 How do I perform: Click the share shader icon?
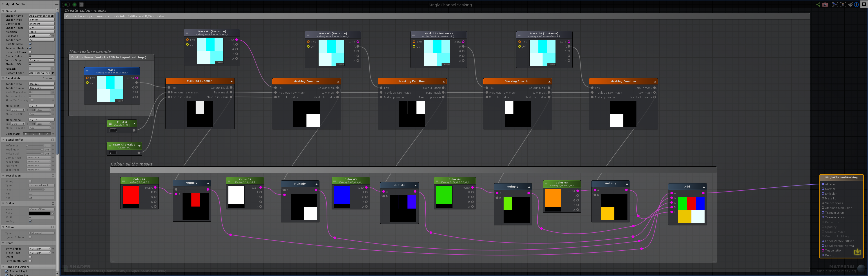click(818, 5)
